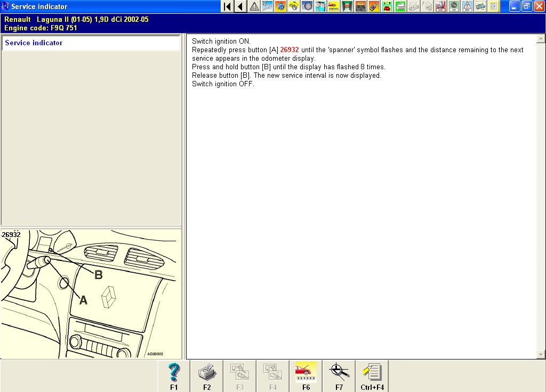Print using the F2 printer button
The width and height of the screenshot is (546, 392).
coord(207,377)
